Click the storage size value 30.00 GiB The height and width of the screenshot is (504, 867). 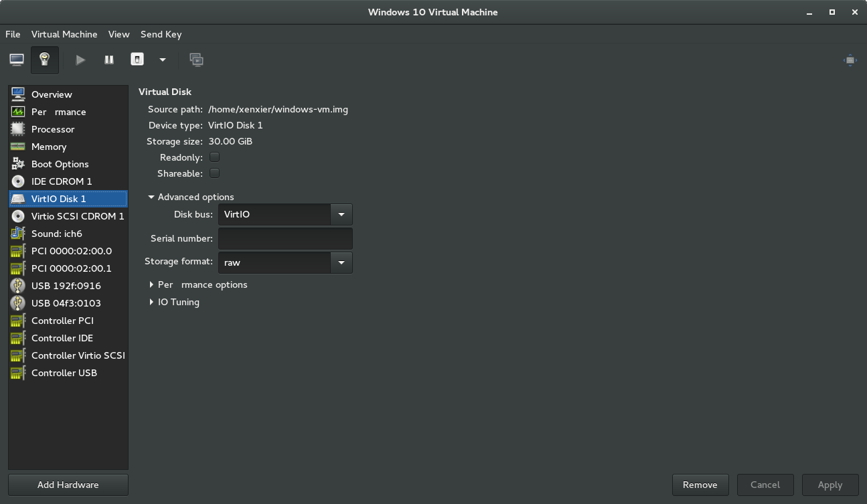click(230, 141)
